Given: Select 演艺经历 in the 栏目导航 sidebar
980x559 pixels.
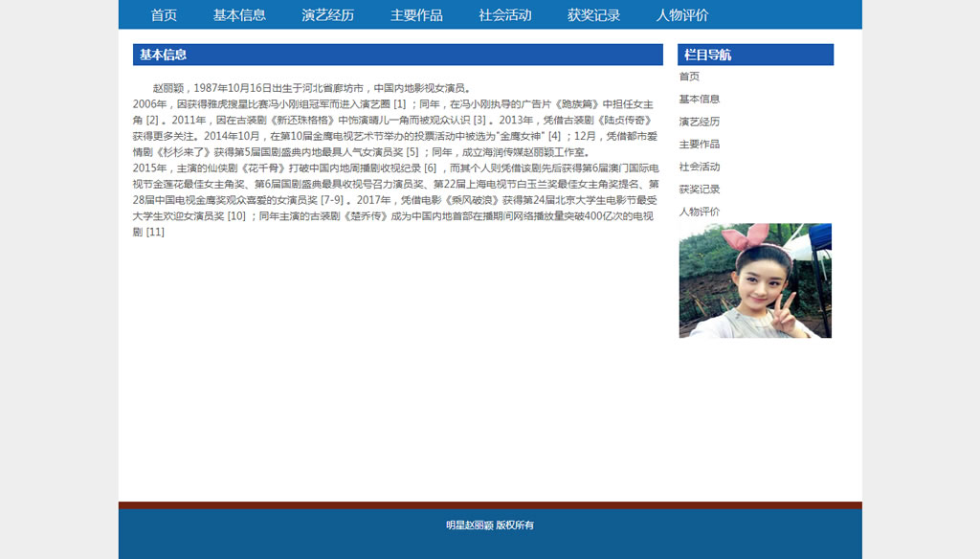Looking at the screenshot, I should [700, 122].
